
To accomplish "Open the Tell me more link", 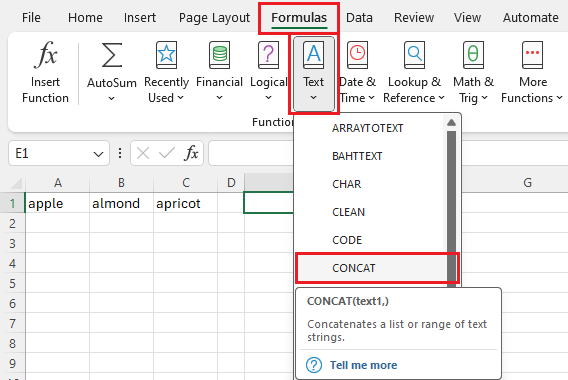I will pos(363,365).
